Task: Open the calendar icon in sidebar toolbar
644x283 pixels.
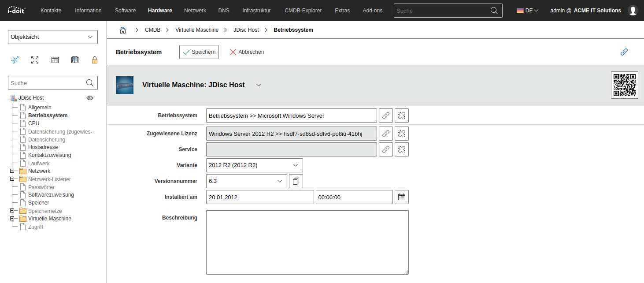Action: click(55, 60)
